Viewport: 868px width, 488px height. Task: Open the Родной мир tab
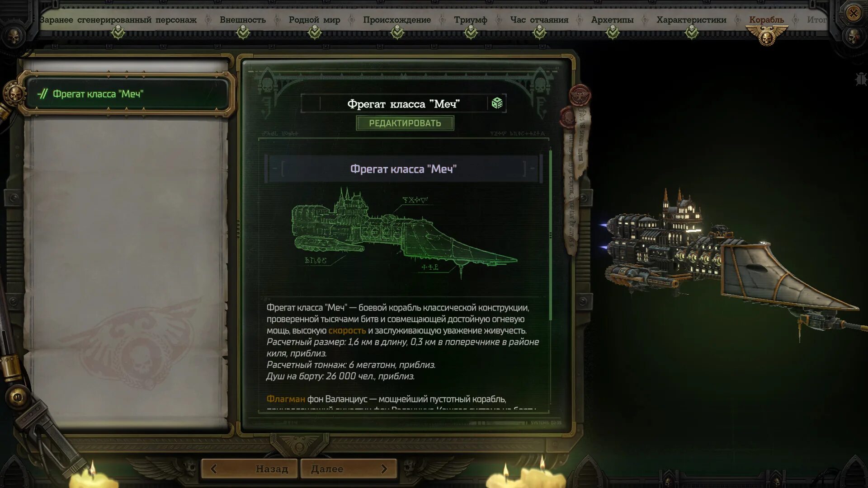pos(314,20)
